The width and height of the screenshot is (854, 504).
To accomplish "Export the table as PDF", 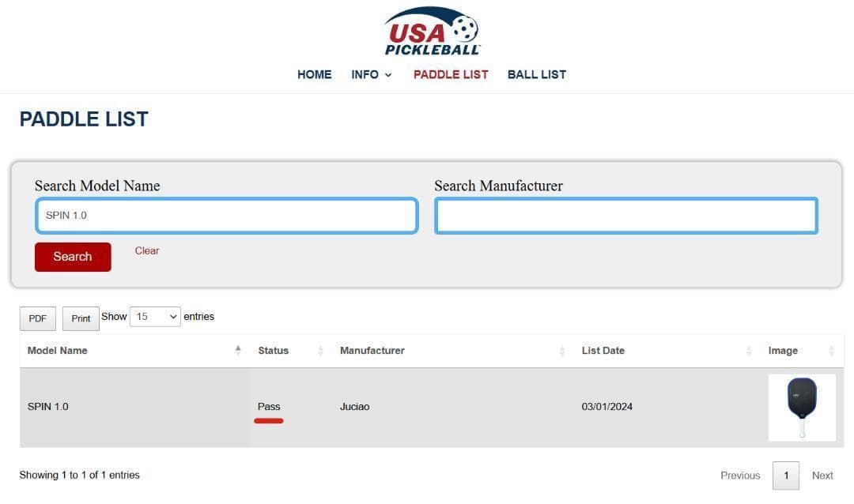I will [38, 318].
